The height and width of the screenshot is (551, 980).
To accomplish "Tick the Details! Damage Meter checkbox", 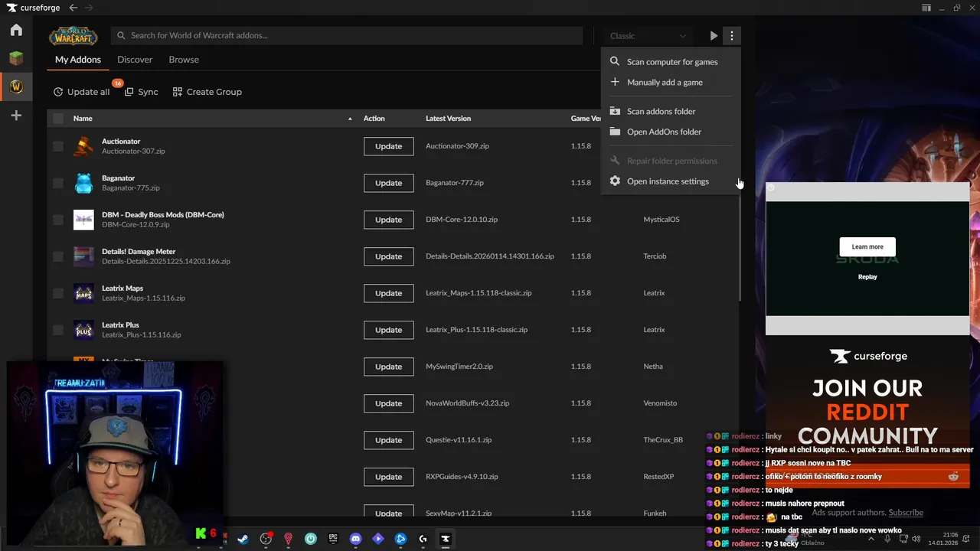I will click(58, 256).
